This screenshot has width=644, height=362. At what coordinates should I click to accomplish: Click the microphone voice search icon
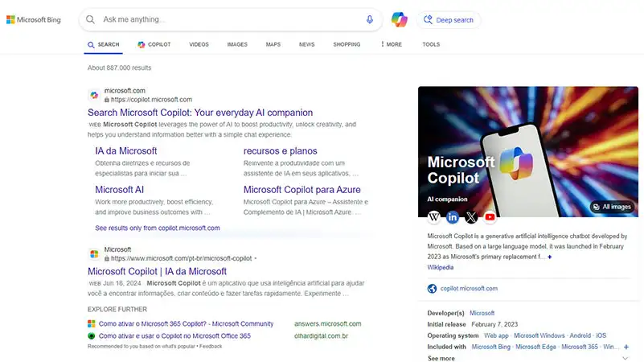point(370,19)
